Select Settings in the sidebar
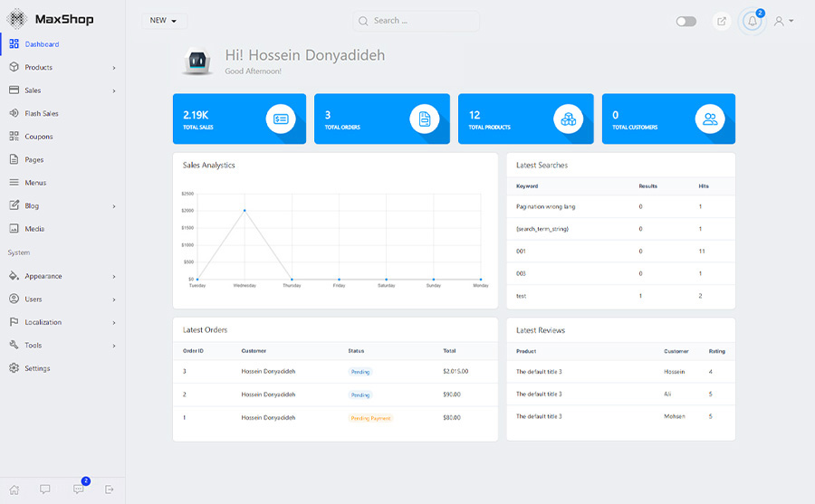815x504 pixels. (37, 368)
